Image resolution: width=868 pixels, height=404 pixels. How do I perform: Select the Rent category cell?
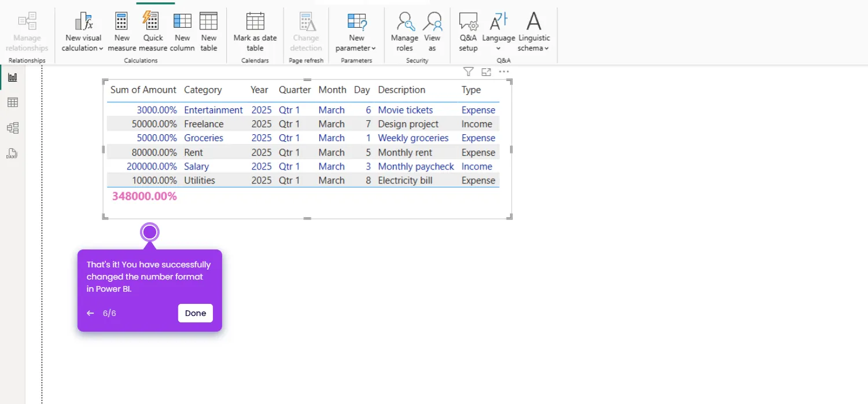(x=193, y=152)
